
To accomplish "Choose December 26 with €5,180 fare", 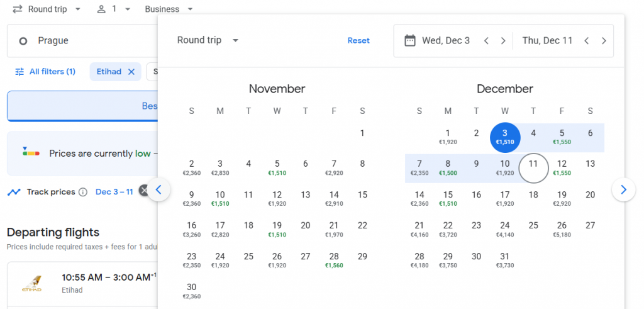I will (x=562, y=229).
